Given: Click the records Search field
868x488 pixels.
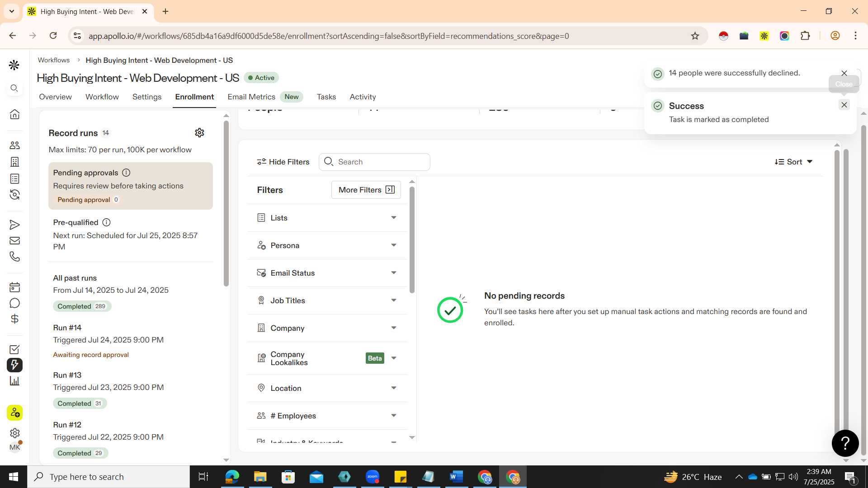Looking at the screenshot, I should [374, 162].
